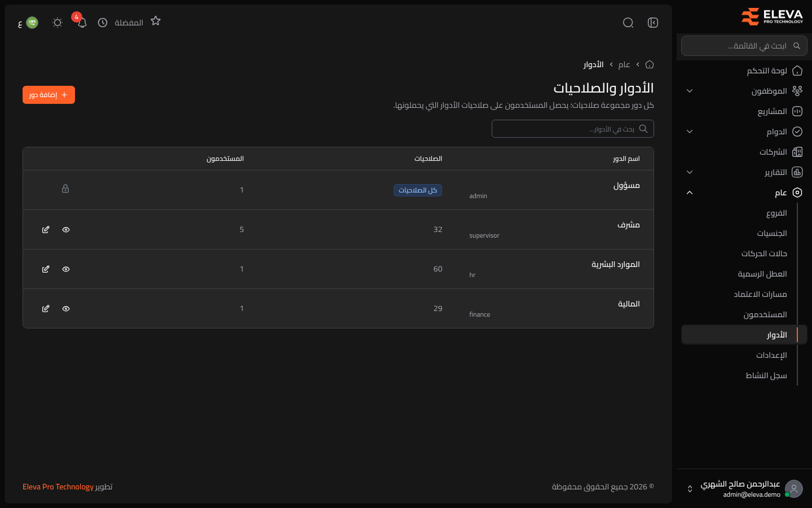Screen dimensions: 812x508
Task: Expand the user account switcher arrows
Action: coord(690,489)
